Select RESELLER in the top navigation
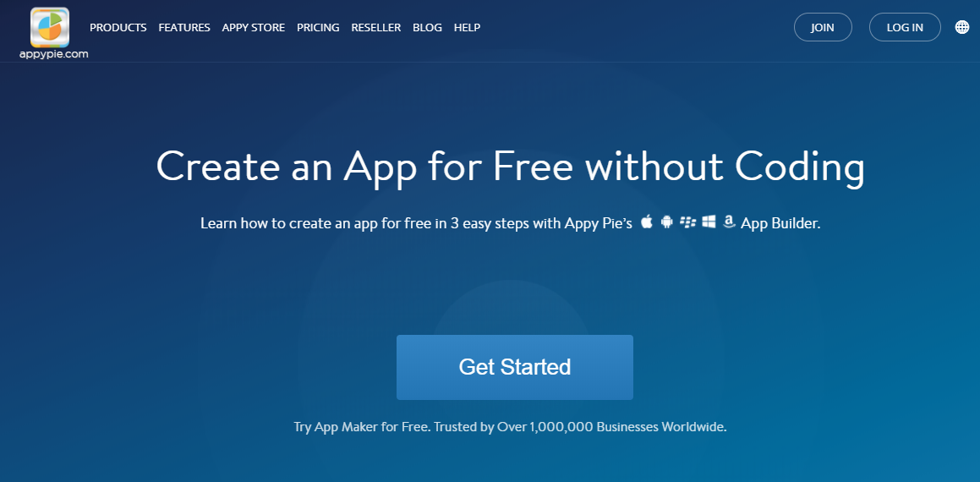 click(376, 28)
